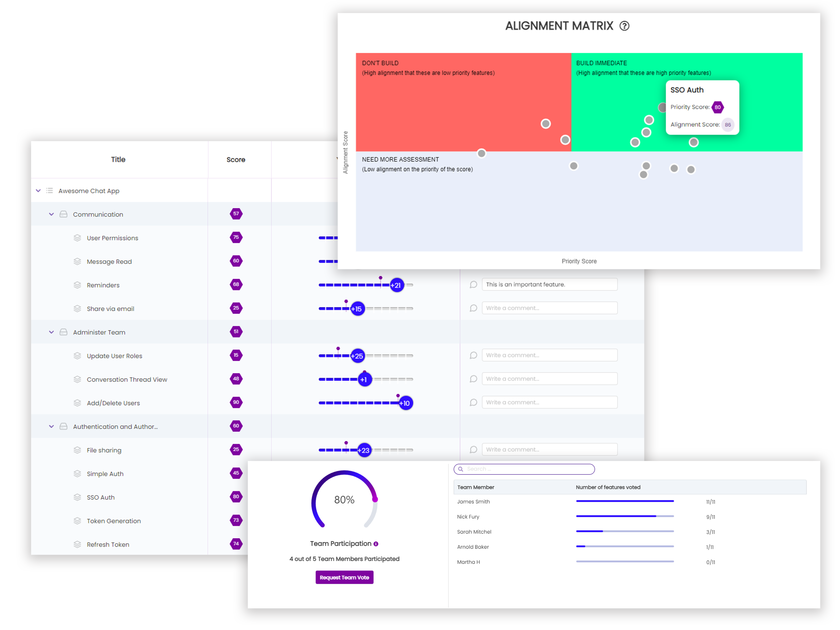
Task: Collapse the Awesome Chat App tree
Action: coord(38,190)
